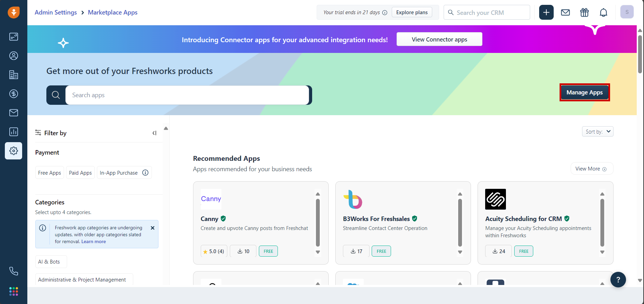This screenshot has height=304, width=644.
Task: Collapse the Filter by panel
Action: (154, 133)
